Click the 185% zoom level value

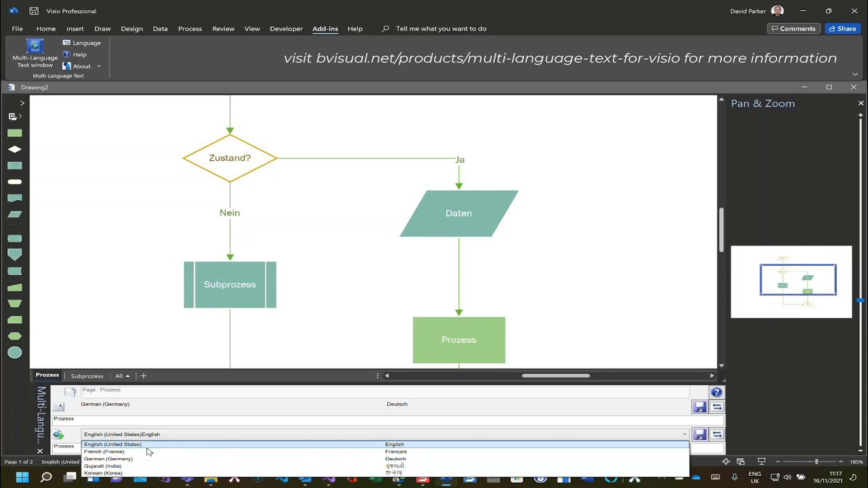[x=856, y=462]
